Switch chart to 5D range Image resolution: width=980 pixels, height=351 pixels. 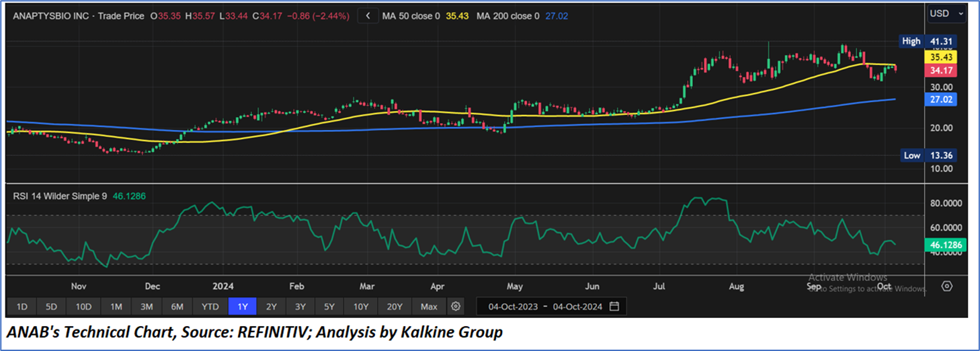(52, 307)
